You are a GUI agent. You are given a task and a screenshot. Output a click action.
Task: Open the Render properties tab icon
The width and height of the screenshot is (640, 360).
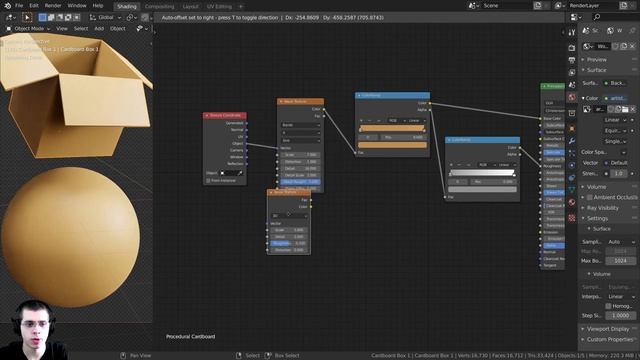point(572,48)
